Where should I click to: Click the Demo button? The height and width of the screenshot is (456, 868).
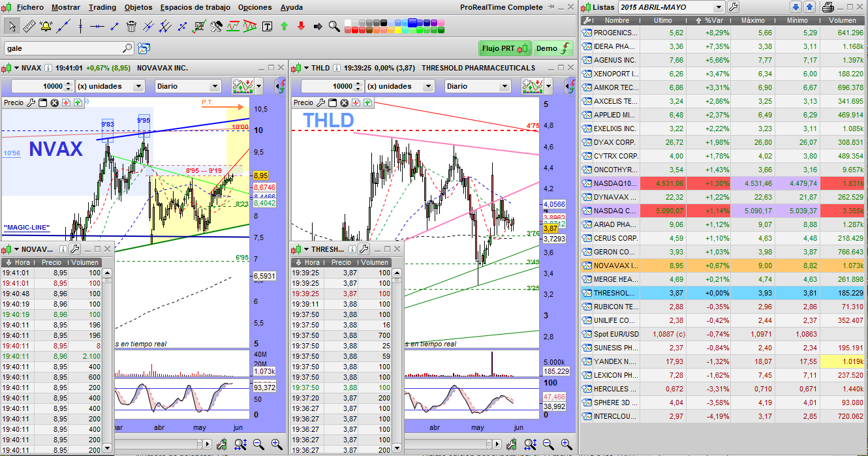pos(553,48)
